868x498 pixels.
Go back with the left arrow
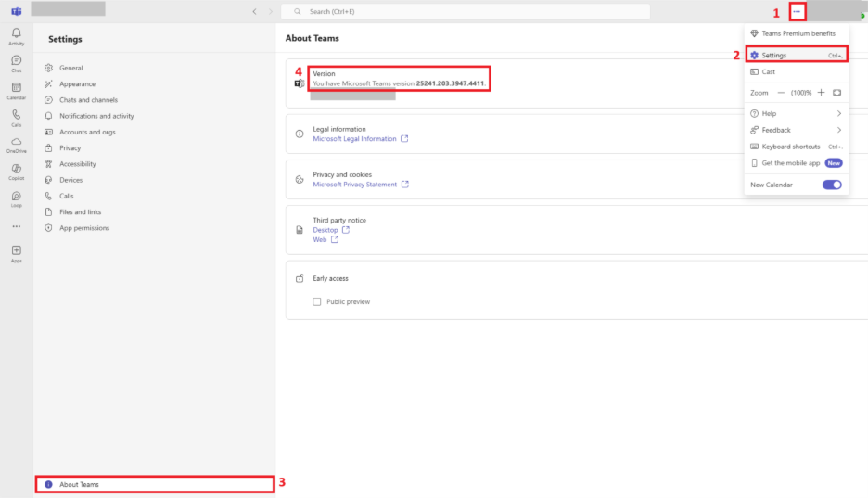pyautogui.click(x=255, y=11)
